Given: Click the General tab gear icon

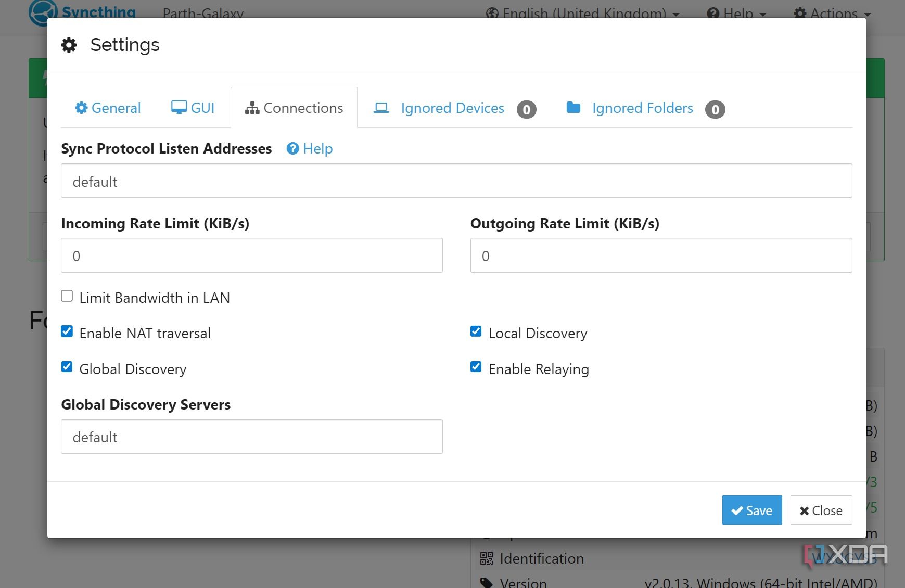Looking at the screenshot, I should click(x=81, y=108).
